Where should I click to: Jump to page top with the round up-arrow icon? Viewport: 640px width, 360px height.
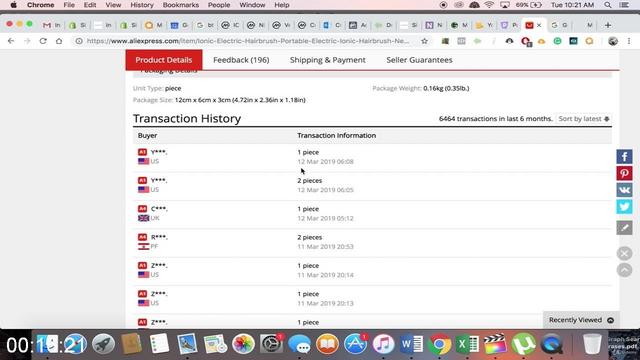coord(624,270)
